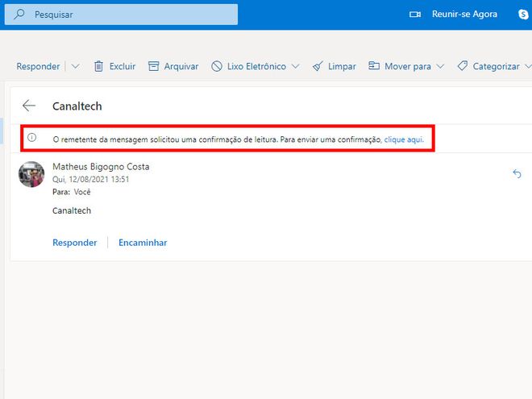Screen dimensions: 532x399
Task: Click the Lixo Eletrônico block icon
Action: pos(217,66)
